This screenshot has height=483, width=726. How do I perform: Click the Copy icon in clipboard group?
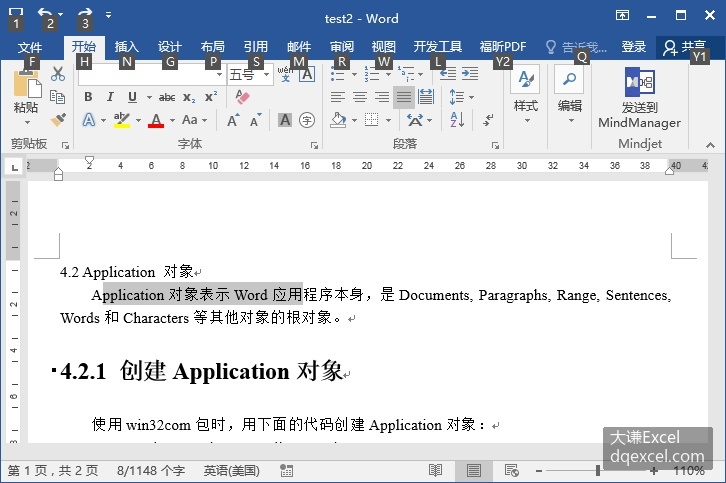point(57,97)
